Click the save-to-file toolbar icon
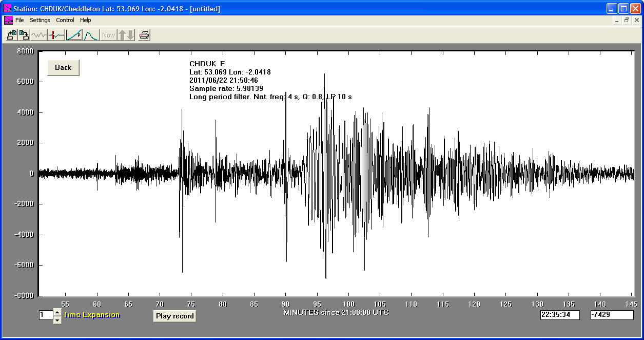The height and width of the screenshot is (340, 644). tap(24, 35)
